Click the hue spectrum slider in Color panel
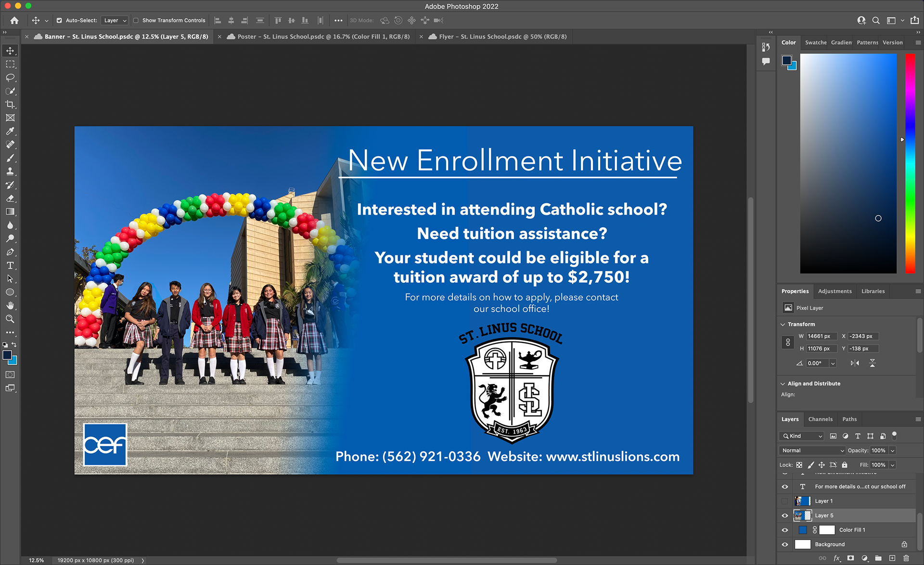Image resolution: width=924 pixels, height=565 pixels. 910,163
